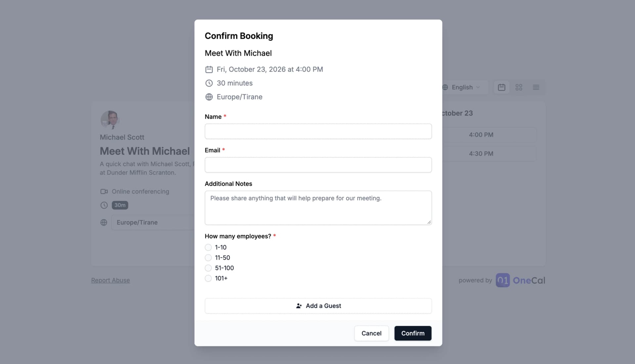Click the resize handle of Additional Notes box
The height and width of the screenshot is (364, 635).
429,222
